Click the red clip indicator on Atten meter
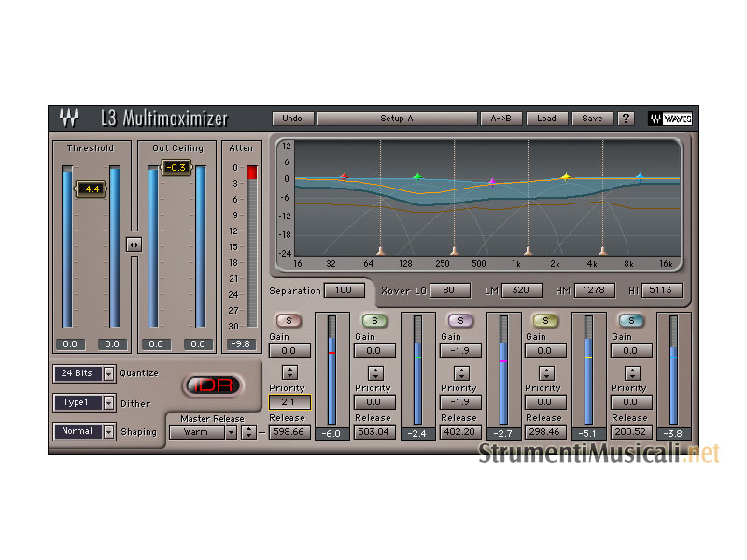Viewport: 747px width, 560px height. [x=251, y=172]
